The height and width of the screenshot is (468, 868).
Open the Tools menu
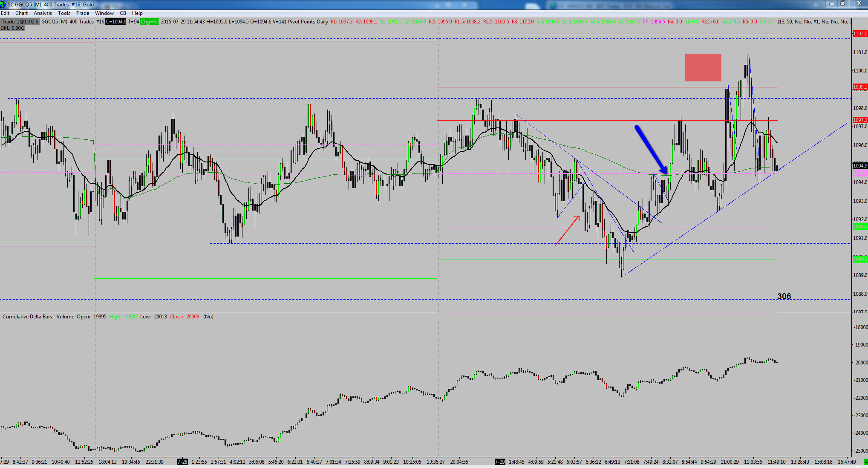[64, 13]
